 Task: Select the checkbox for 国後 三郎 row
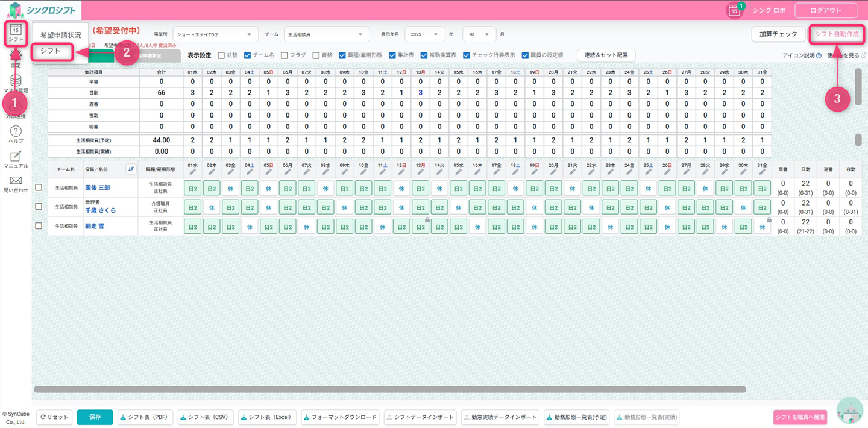tap(39, 187)
